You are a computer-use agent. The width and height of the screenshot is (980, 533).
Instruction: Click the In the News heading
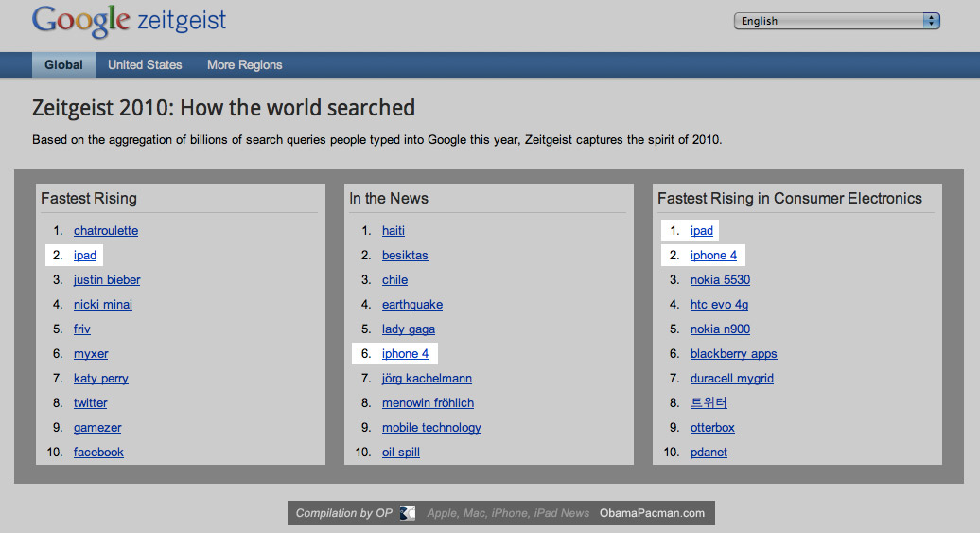(x=389, y=198)
